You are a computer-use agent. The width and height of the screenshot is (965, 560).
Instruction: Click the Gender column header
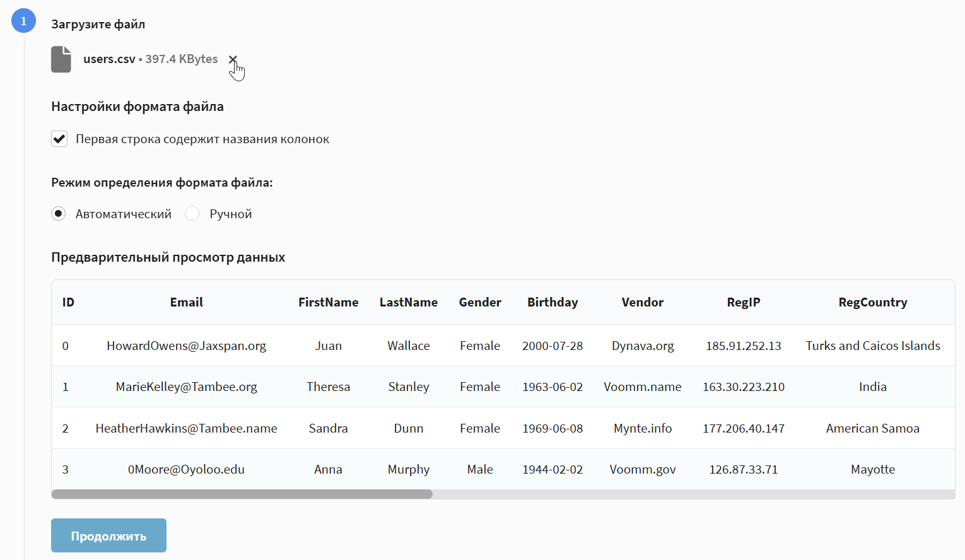click(480, 302)
